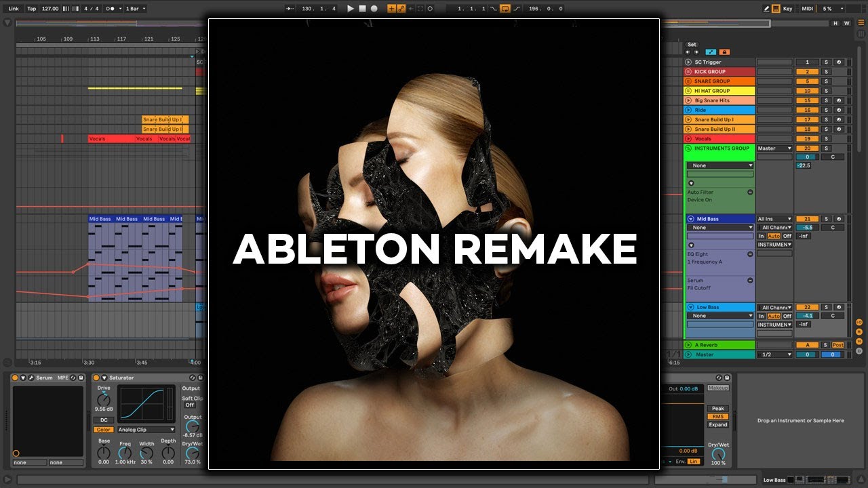
Task: Unfold the HI HAT GROUP track icon
Action: click(688, 91)
